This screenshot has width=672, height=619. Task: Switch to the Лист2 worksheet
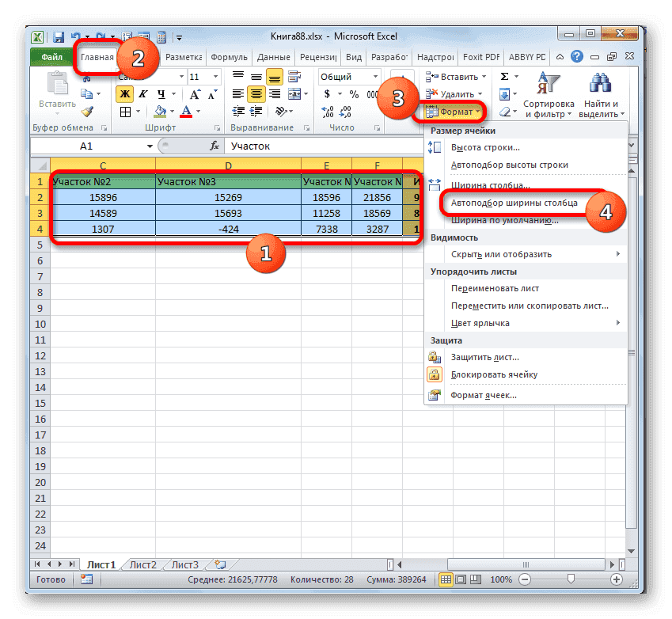(142, 564)
